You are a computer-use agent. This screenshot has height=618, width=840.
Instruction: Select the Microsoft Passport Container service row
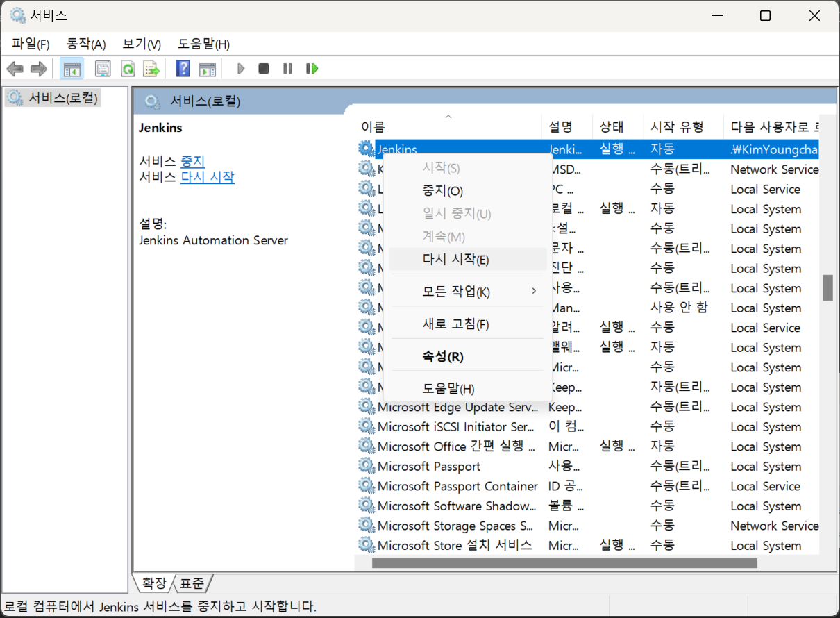pos(587,486)
